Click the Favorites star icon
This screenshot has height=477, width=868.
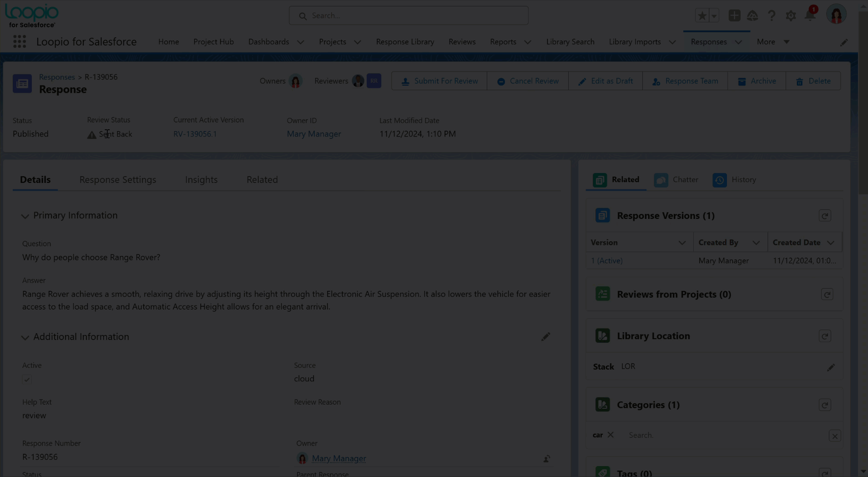[x=702, y=15]
